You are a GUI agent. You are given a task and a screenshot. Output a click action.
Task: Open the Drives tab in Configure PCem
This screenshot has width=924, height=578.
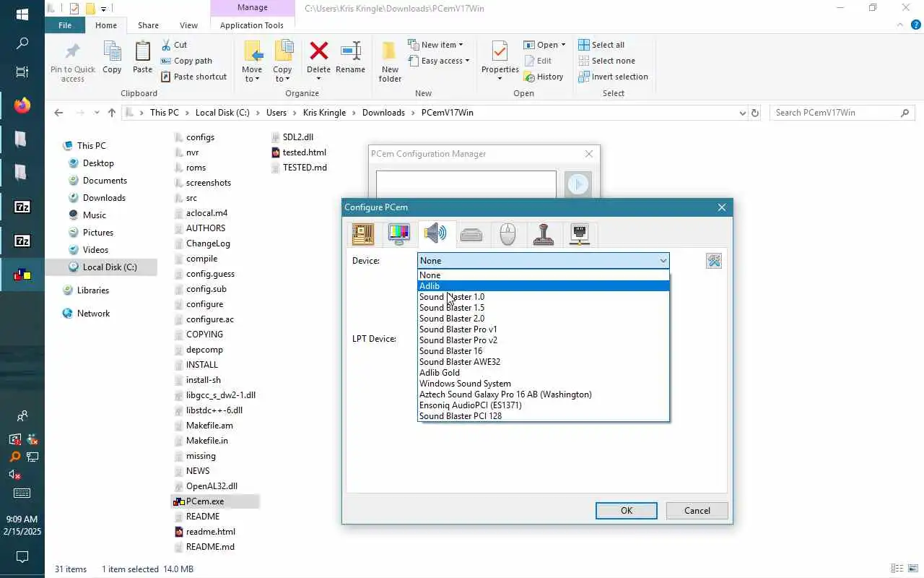coord(471,233)
